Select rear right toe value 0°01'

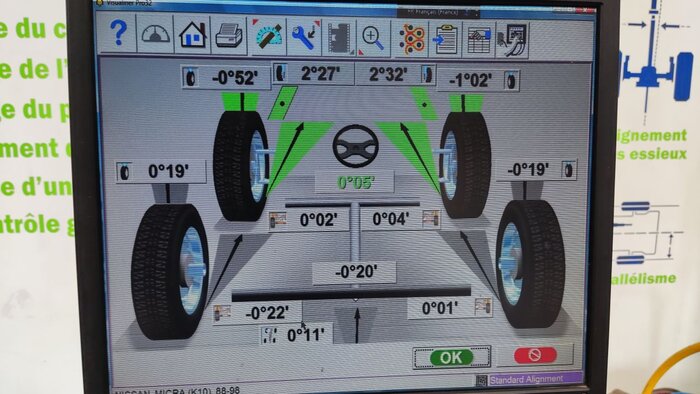pyautogui.click(x=439, y=308)
